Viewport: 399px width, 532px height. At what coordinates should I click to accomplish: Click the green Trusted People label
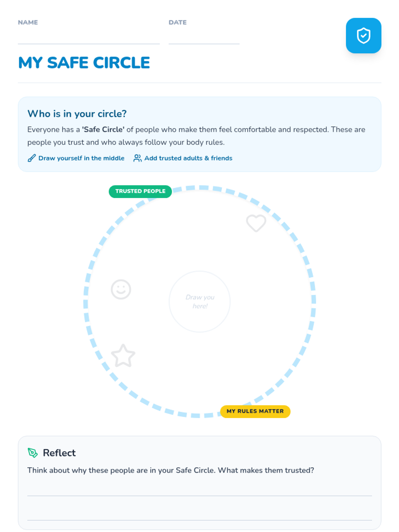[140, 192]
